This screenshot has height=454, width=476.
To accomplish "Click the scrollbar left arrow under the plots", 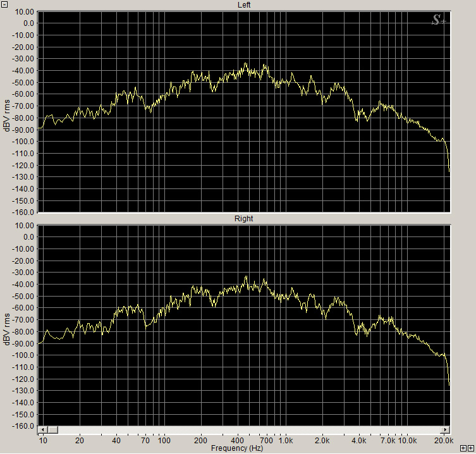I will pyautogui.click(x=42, y=430).
